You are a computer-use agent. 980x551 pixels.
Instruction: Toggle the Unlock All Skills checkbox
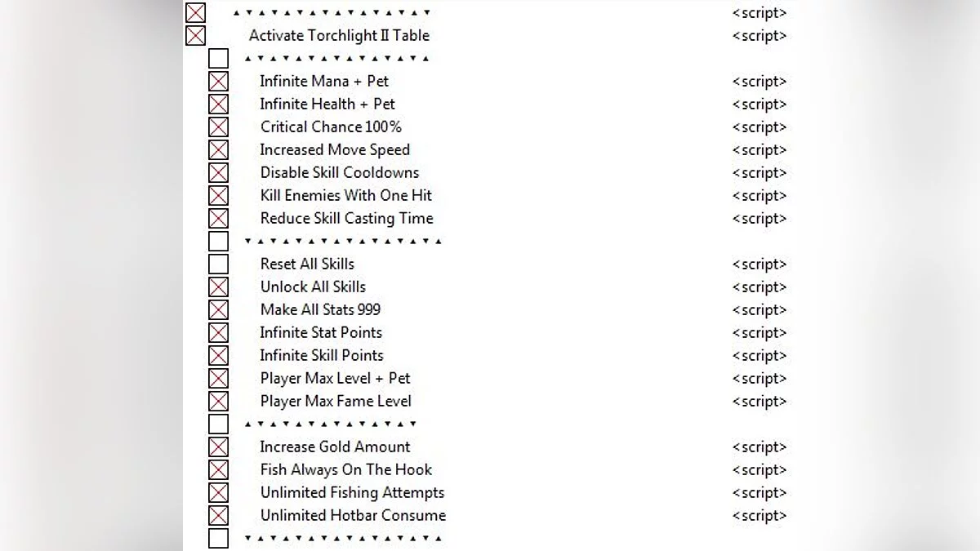click(218, 287)
